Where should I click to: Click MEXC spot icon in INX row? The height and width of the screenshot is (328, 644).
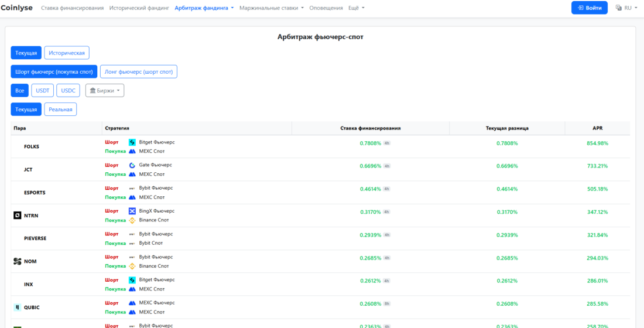[x=132, y=289]
